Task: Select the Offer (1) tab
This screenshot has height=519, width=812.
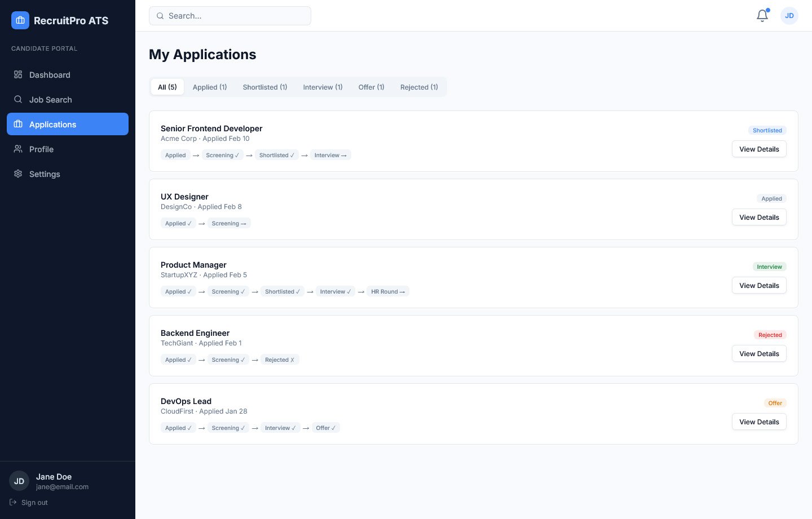Action: coord(371,87)
